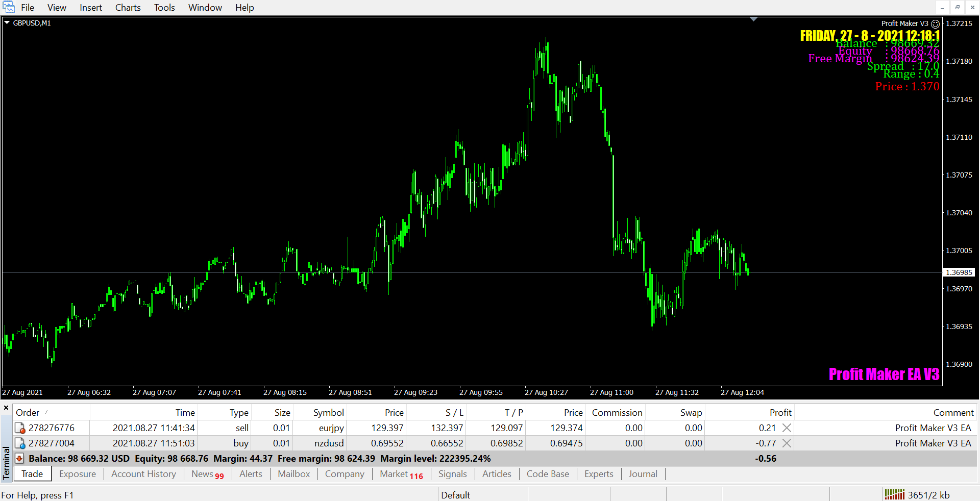
Task: Close the eurjpy sell position with X
Action: 787,428
